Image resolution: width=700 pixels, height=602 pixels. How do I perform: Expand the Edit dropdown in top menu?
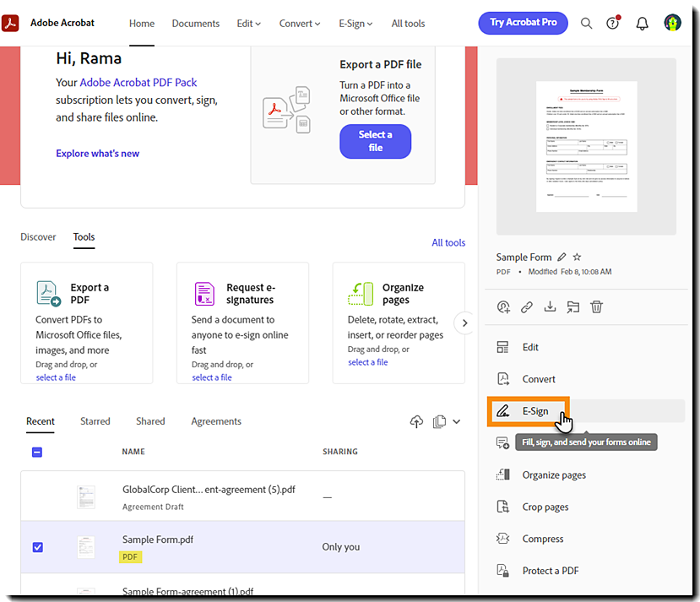248,24
